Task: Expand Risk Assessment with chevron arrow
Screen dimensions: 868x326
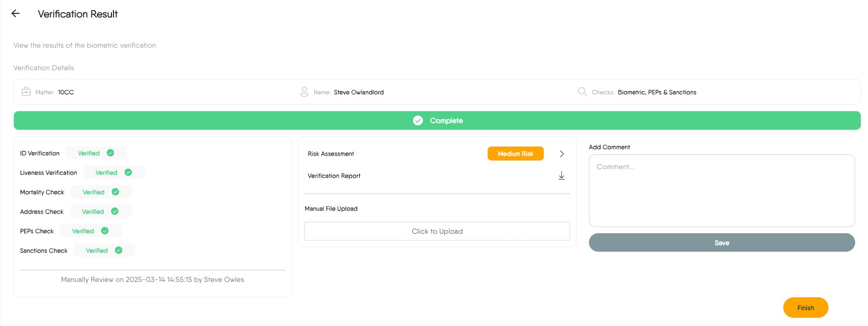Action: 562,154
